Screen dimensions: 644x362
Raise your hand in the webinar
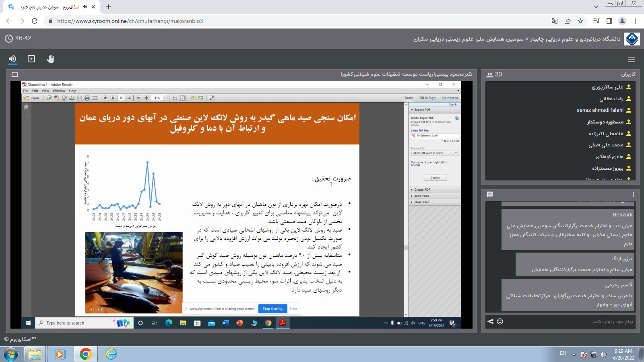[x=50, y=59]
